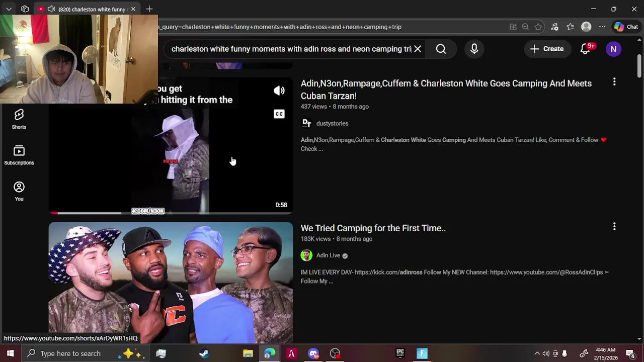
Task: Open more actions for Cuban Tarzan video
Action: (x=614, y=81)
